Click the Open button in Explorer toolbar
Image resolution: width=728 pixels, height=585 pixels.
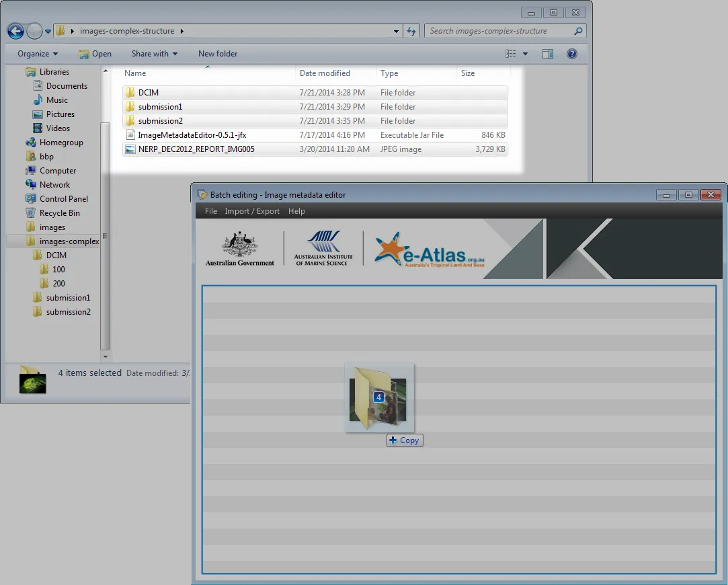tap(95, 54)
